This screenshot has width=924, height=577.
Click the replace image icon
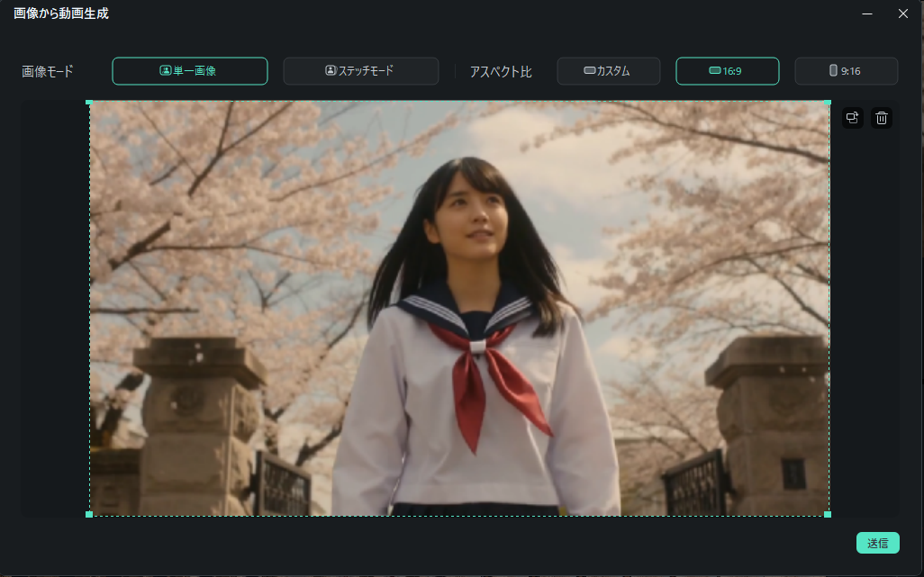[853, 117]
